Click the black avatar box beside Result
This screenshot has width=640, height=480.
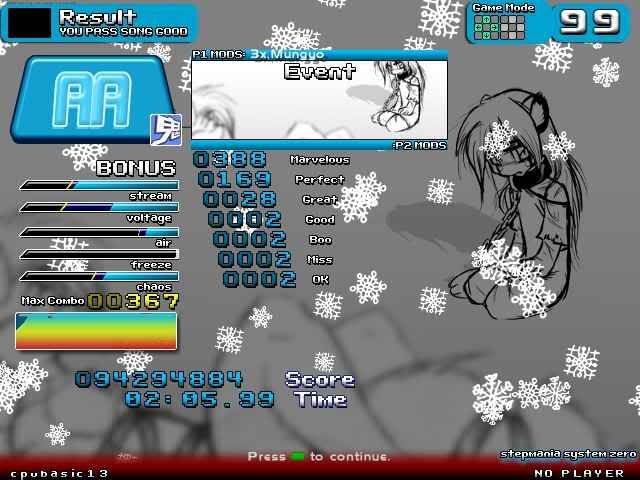[x=29, y=23]
